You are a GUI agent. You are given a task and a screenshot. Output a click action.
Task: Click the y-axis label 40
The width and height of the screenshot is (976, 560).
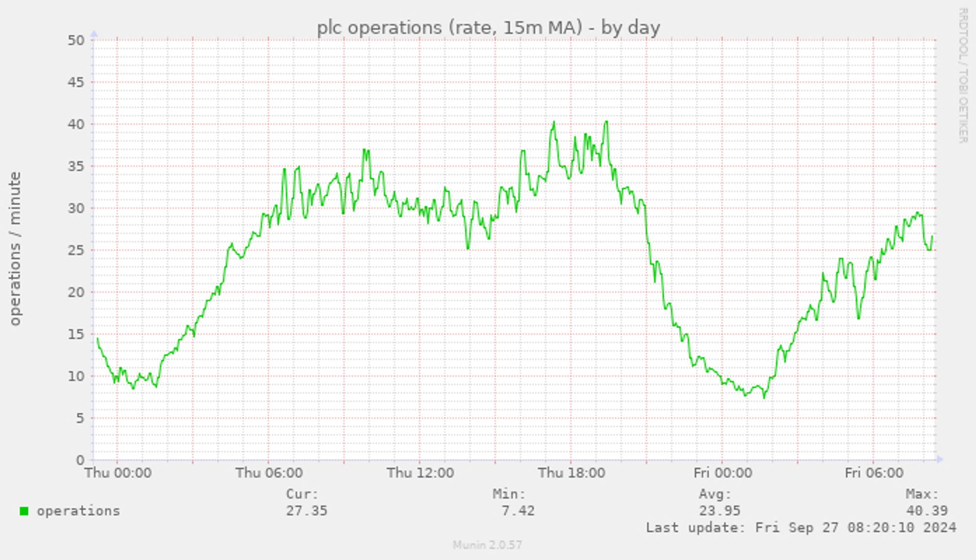tap(76, 124)
